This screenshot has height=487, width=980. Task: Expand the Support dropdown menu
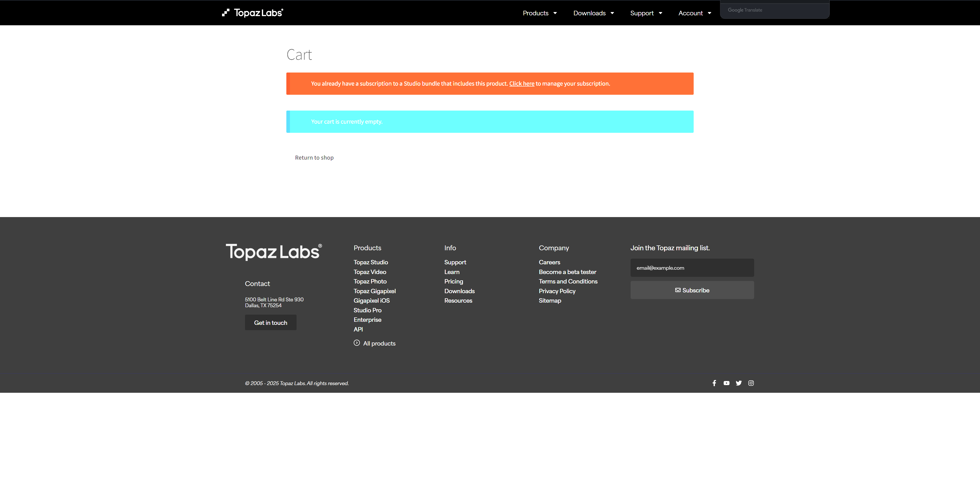coord(646,13)
